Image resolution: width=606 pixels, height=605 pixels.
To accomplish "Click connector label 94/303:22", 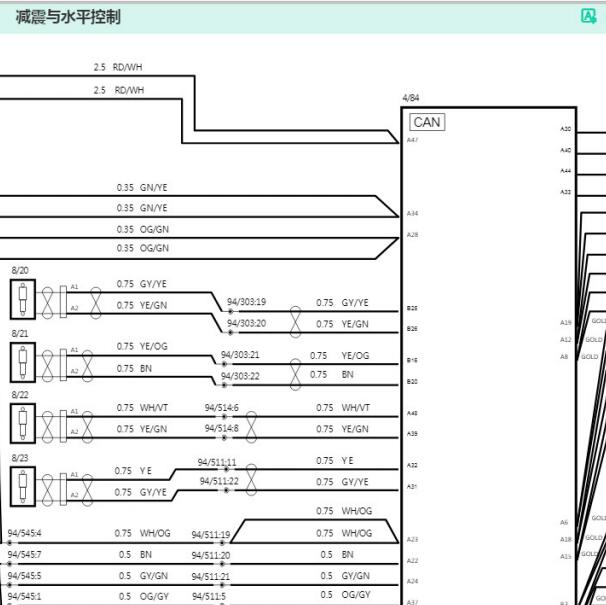I will click(x=240, y=376).
